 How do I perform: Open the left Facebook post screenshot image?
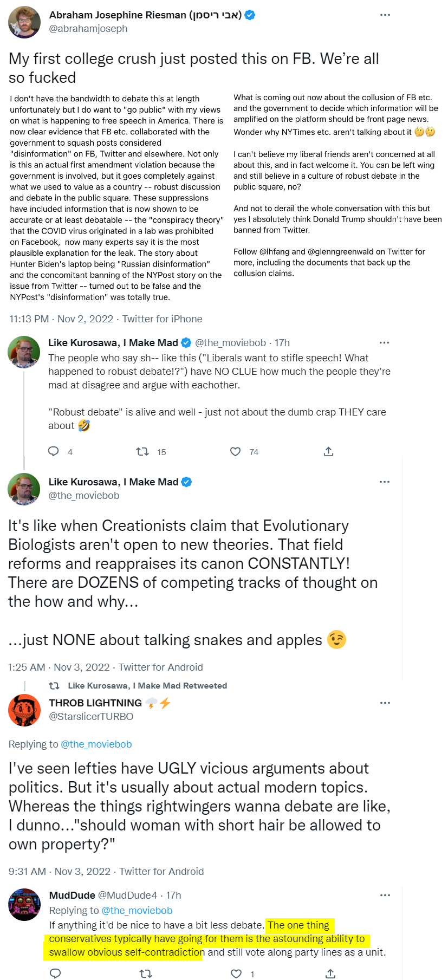(x=116, y=198)
